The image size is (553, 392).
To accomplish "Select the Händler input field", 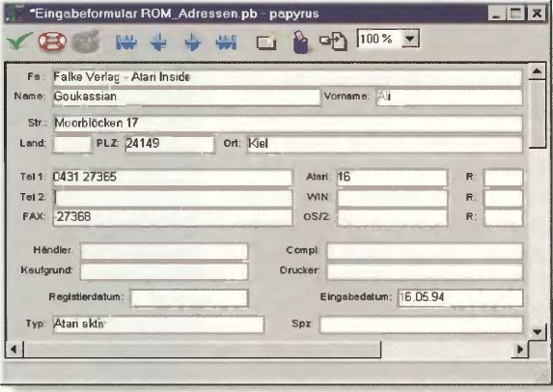I will pos(164,251).
